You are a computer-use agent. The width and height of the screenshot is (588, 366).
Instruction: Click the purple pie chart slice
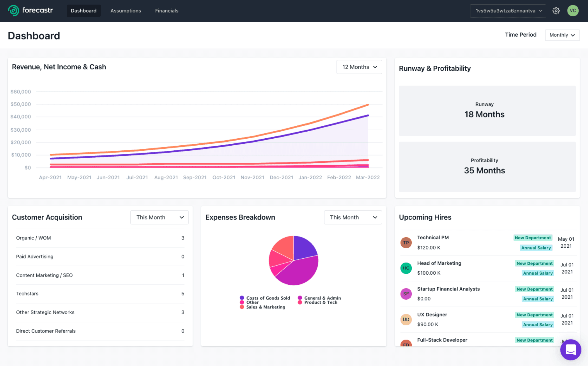tap(304, 247)
